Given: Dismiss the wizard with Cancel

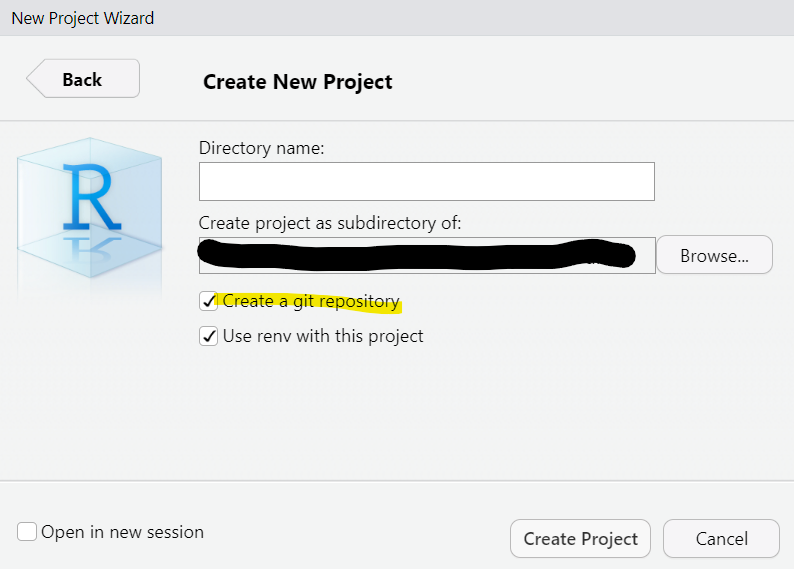Looking at the screenshot, I should click(x=721, y=539).
